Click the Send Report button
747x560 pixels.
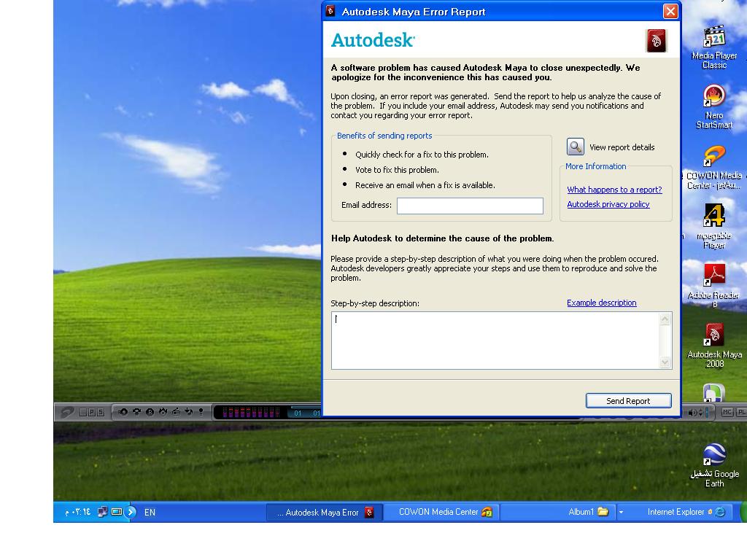point(628,401)
